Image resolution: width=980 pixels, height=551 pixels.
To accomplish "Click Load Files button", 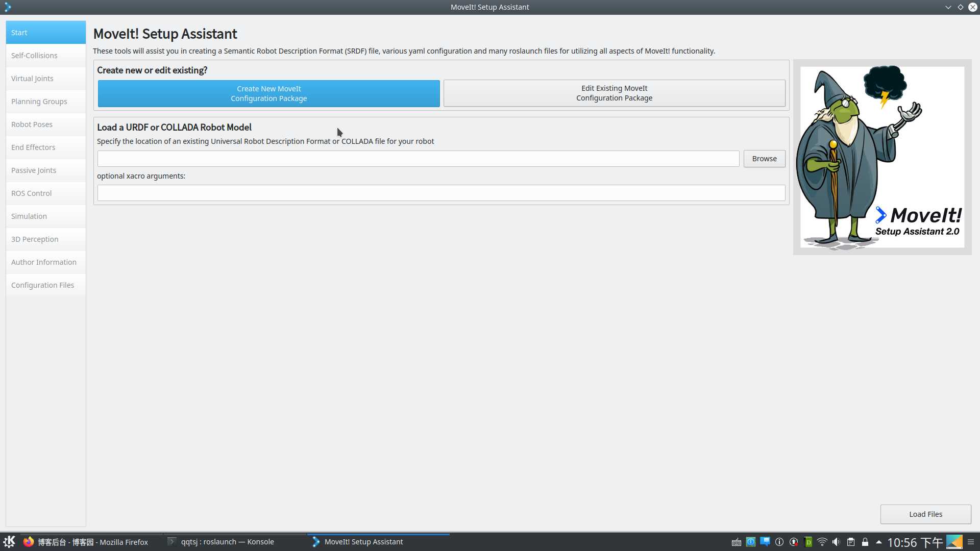I will 925,513.
